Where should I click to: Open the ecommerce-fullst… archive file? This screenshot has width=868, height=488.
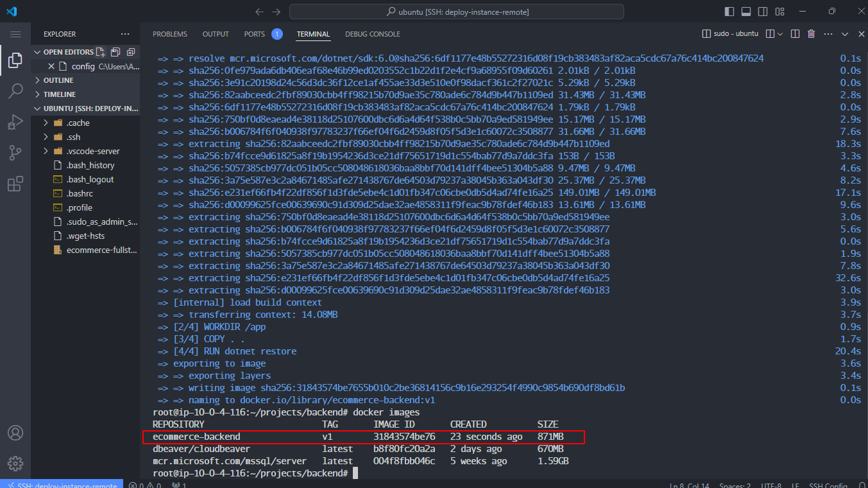pos(86,250)
